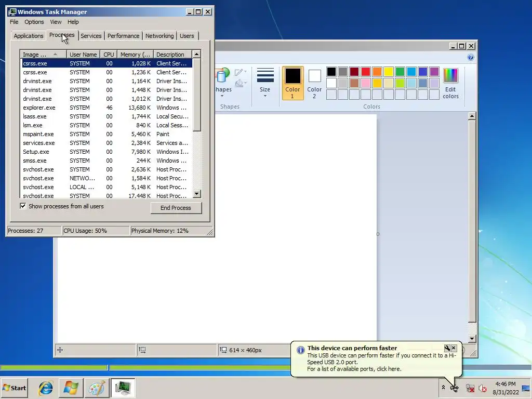Pick the red color swatch
This screenshot has height=399, width=532.
[365, 72]
